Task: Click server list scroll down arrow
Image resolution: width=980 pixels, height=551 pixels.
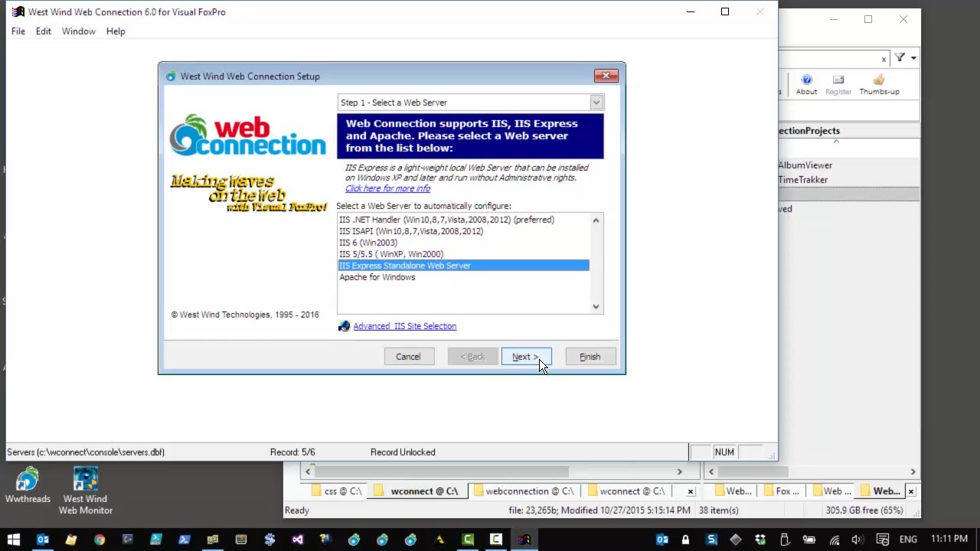Action: click(596, 307)
